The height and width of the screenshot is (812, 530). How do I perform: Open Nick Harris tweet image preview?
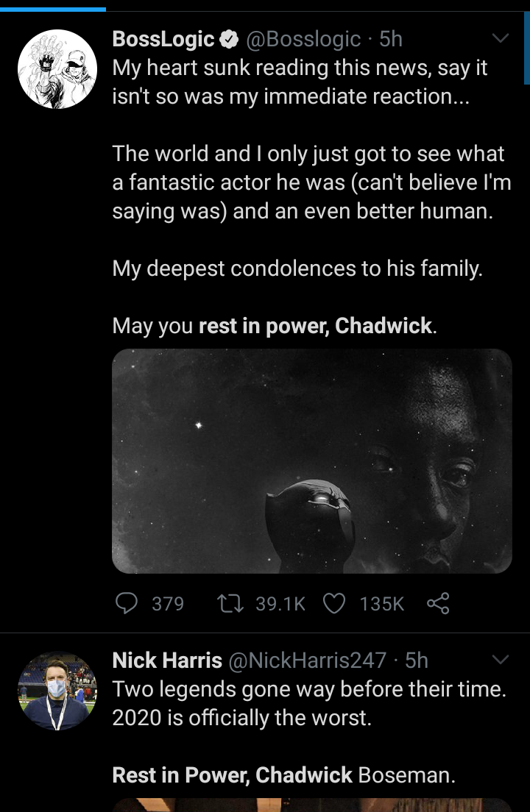click(x=311, y=805)
